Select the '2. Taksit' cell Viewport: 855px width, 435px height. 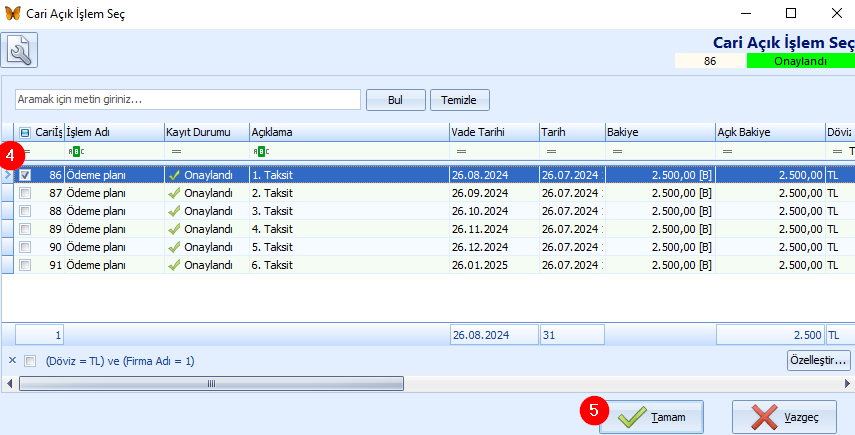[x=350, y=193]
